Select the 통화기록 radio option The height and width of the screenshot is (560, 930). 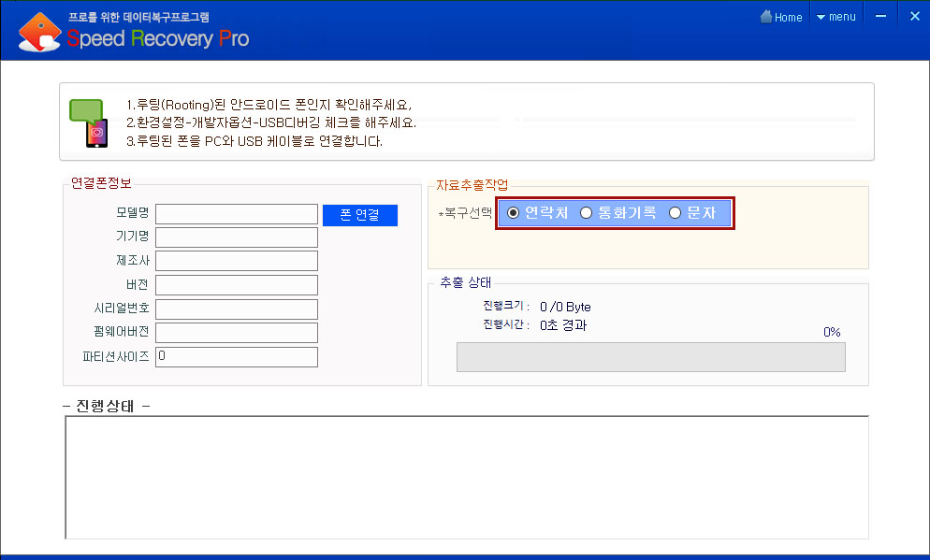[x=587, y=213]
